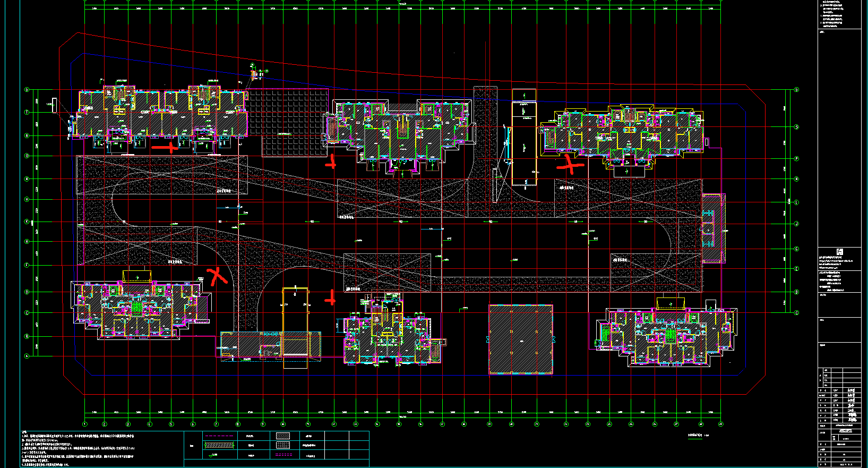
Task: Select the bottom grid axis bubble numbered 7
Action: pyautogui.click(x=216, y=424)
